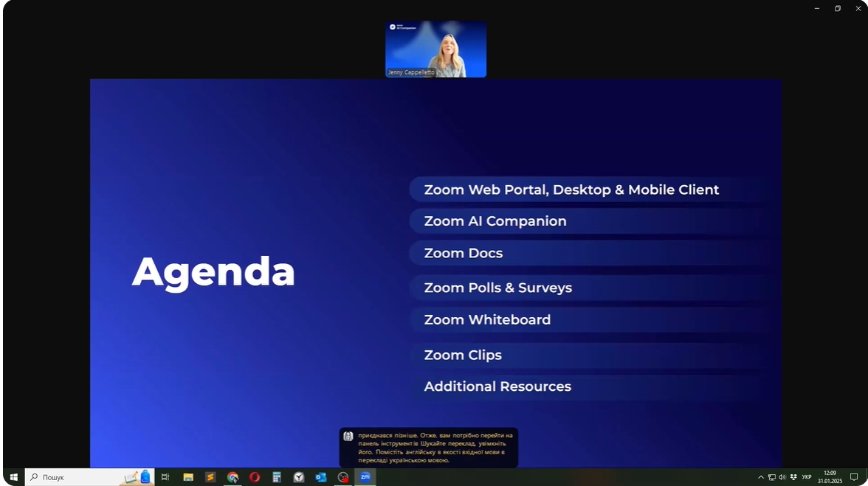
Task: Open volume control in system tray
Action: pyautogui.click(x=782, y=477)
